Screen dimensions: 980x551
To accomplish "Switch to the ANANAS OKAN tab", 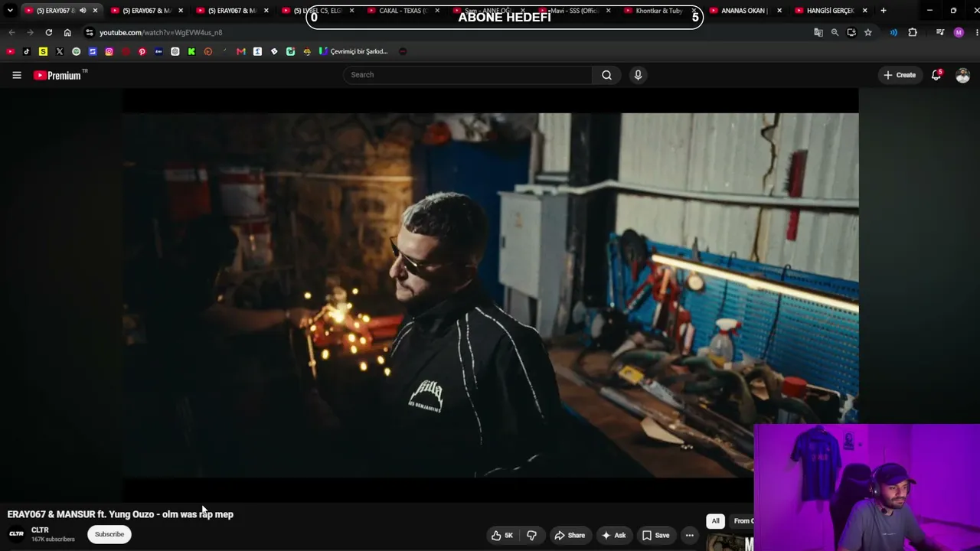I will pyautogui.click(x=743, y=11).
